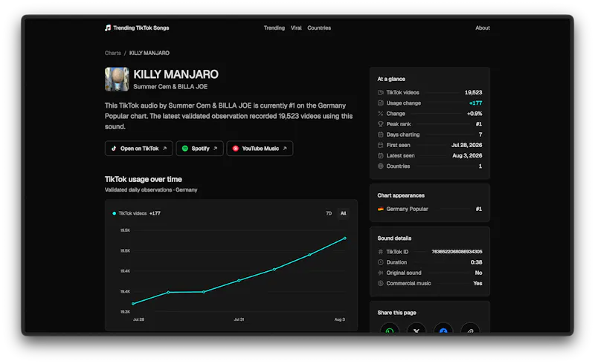Click the +177 usage change value
The height and width of the screenshot is (364, 595).
475,103
